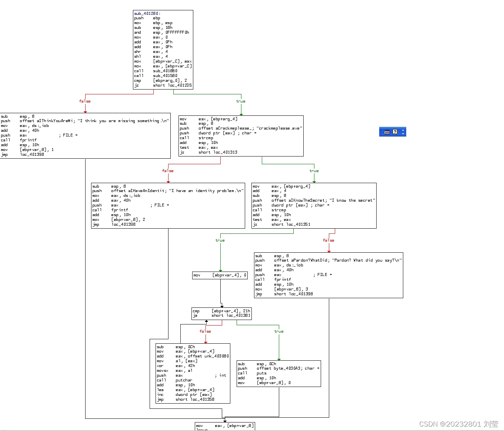Select the "I think you are missing something" string line
The width and height of the screenshot is (504, 431).
tap(85, 121)
